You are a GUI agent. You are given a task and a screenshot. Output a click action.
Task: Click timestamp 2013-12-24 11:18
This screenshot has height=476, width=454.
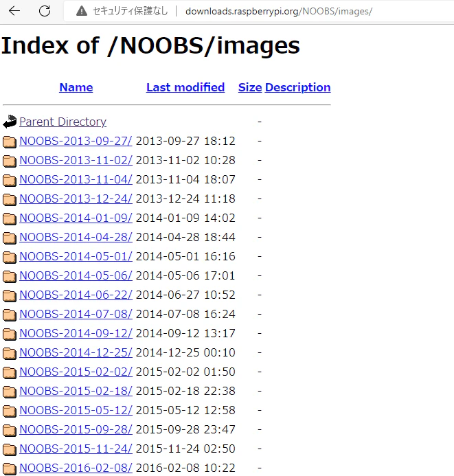185,199
